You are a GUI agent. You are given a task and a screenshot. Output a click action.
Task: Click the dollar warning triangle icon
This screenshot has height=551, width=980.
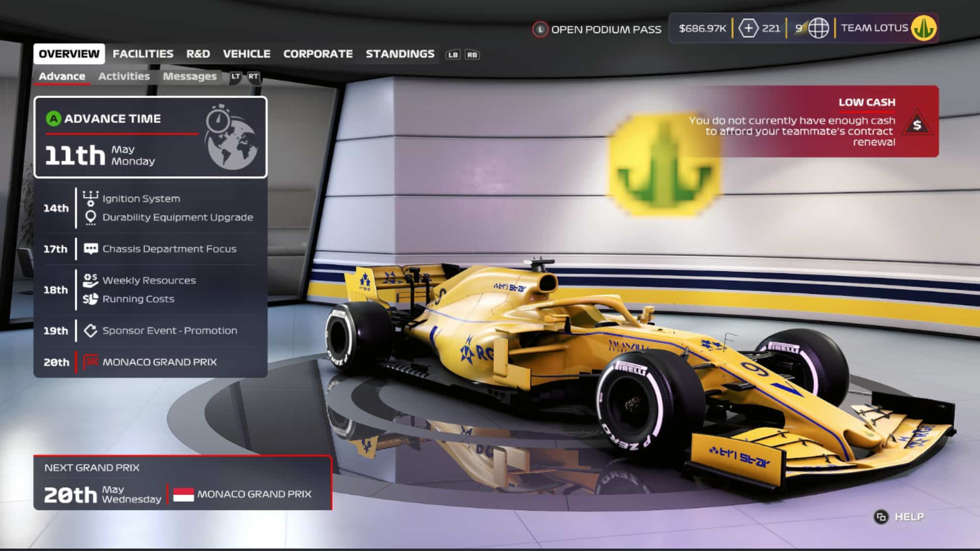(x=917, y=124)
